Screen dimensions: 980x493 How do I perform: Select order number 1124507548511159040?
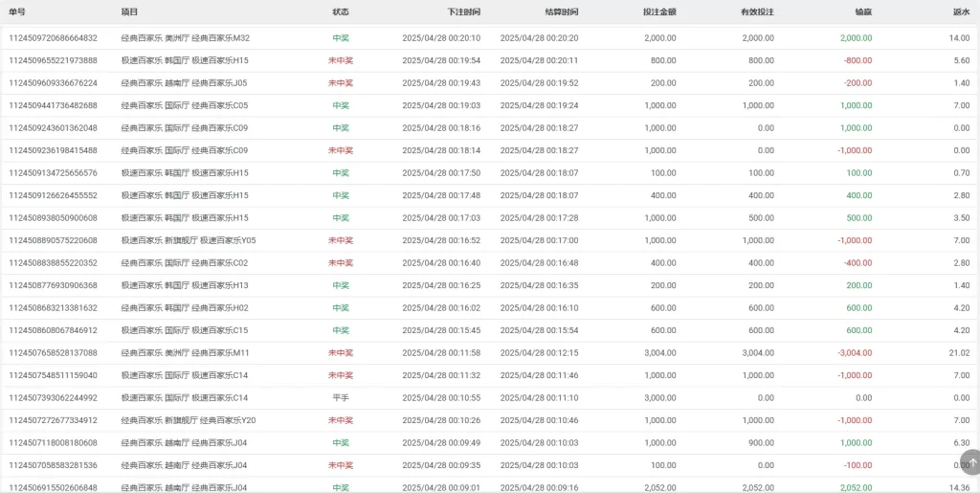point(54,375)
